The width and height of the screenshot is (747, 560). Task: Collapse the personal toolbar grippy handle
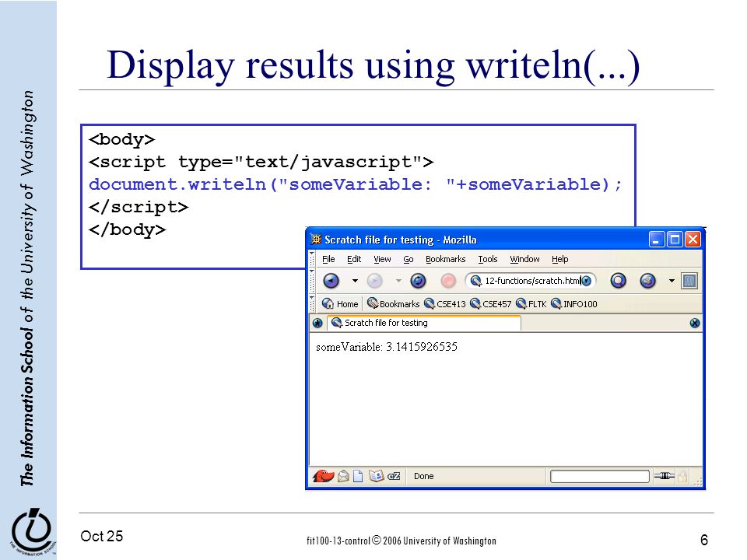[312, 304]
